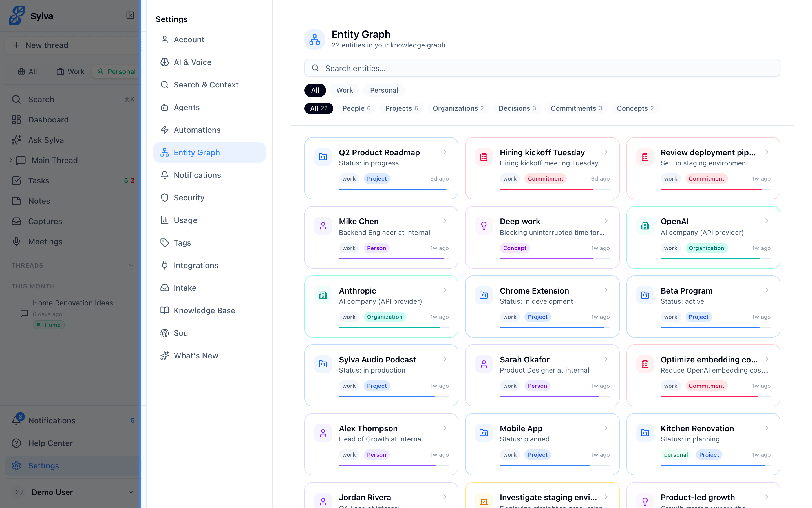Open Anthropic entity chevron
The width and height of the screenshot is (812, 508).
coord(445,290)
